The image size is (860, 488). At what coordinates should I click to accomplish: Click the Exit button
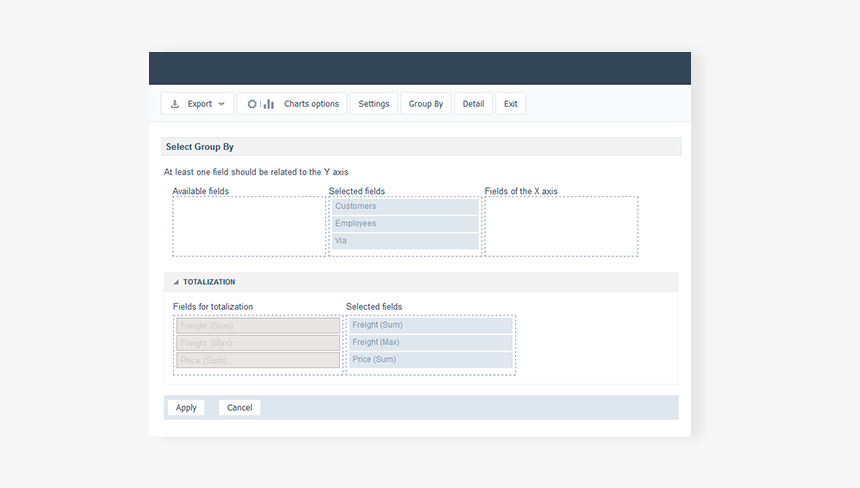[x=510, y=104]
